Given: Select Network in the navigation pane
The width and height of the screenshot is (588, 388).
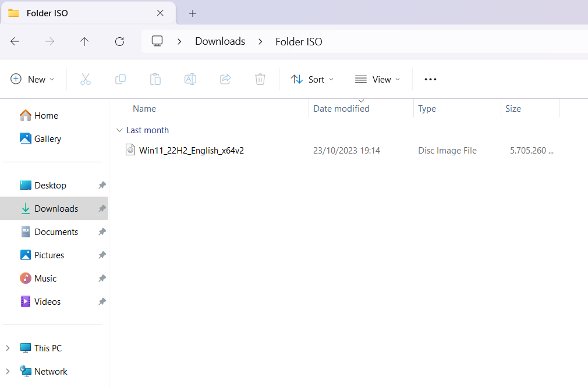Looking at the screenshot, I should coord(44,372).
